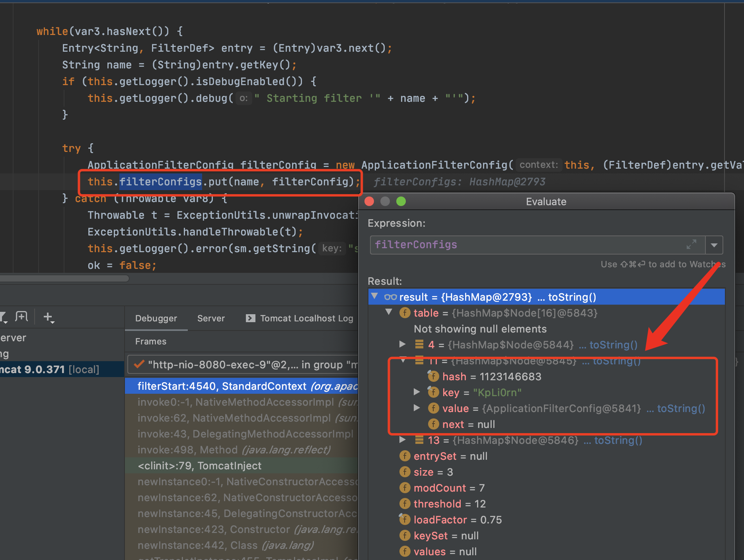This screenshot has height=560, width=744.
Task: Click the expand icon inside the expression field
Action: click(x=691, y=245)
